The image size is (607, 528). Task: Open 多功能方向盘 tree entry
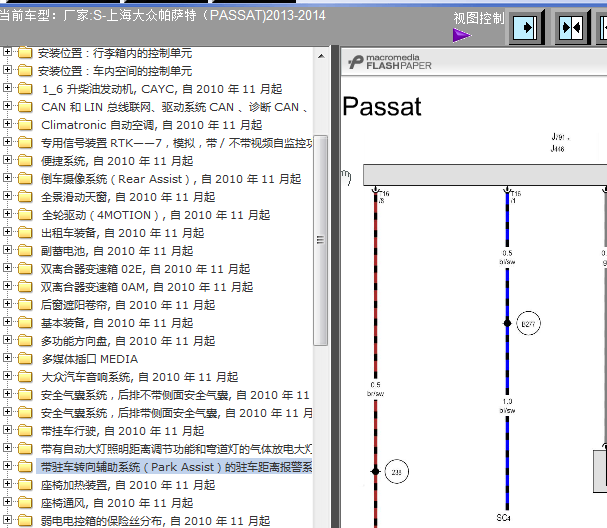coord(128,341)
